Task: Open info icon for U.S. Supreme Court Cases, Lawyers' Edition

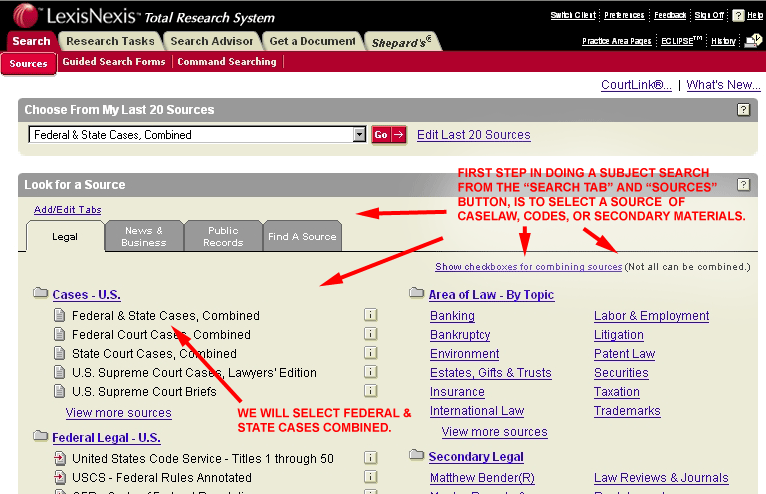Action: (x=370, y=372)
